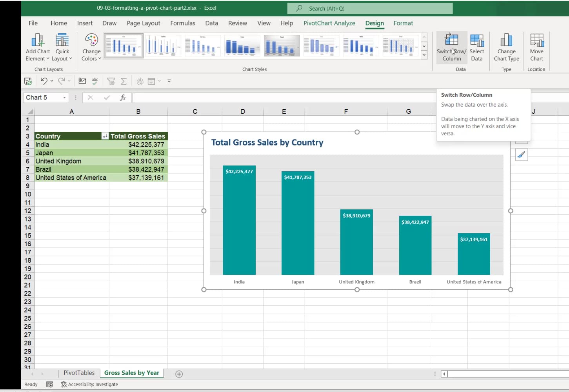
Task: Add a new sheet with plus icon
Action: click(179, 374)
